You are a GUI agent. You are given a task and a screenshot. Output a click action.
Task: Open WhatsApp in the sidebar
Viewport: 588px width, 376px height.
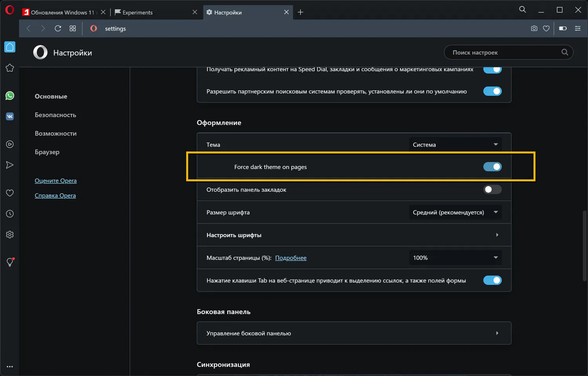(x=10, y=96)
